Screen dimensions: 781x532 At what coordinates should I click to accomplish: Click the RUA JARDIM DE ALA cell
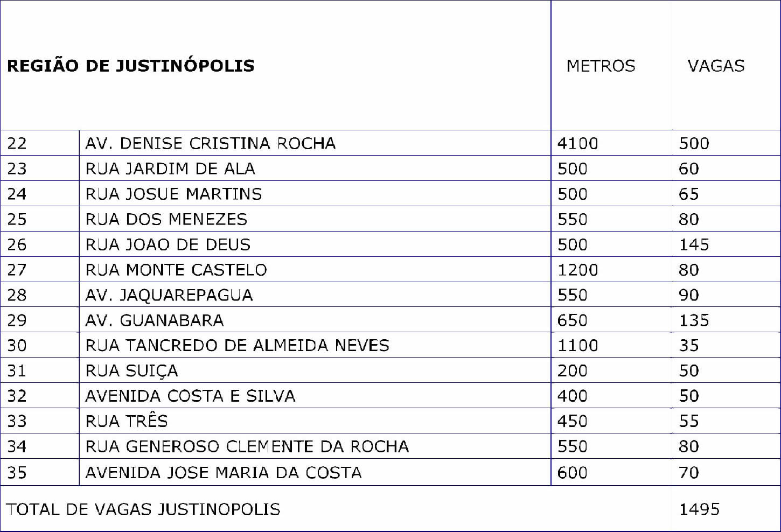point(170,169)
